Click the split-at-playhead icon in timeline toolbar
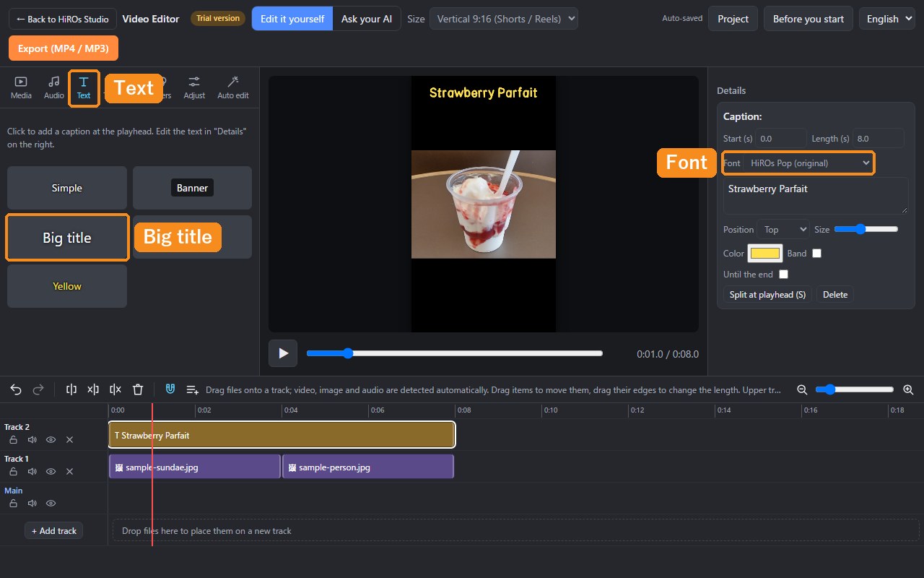Viewport: 924px width, 578px height. pyautogui.click(x=71, y=389)
